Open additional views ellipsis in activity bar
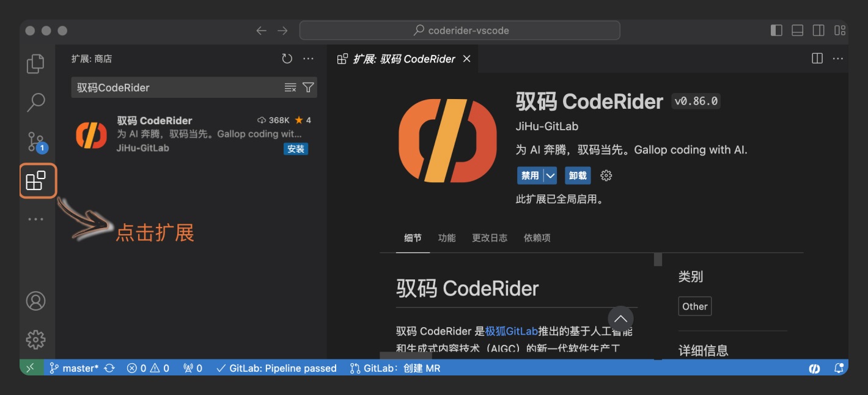The height and width of the screenshot is (395, 868). pyautogui.click(x=35, y=219)
